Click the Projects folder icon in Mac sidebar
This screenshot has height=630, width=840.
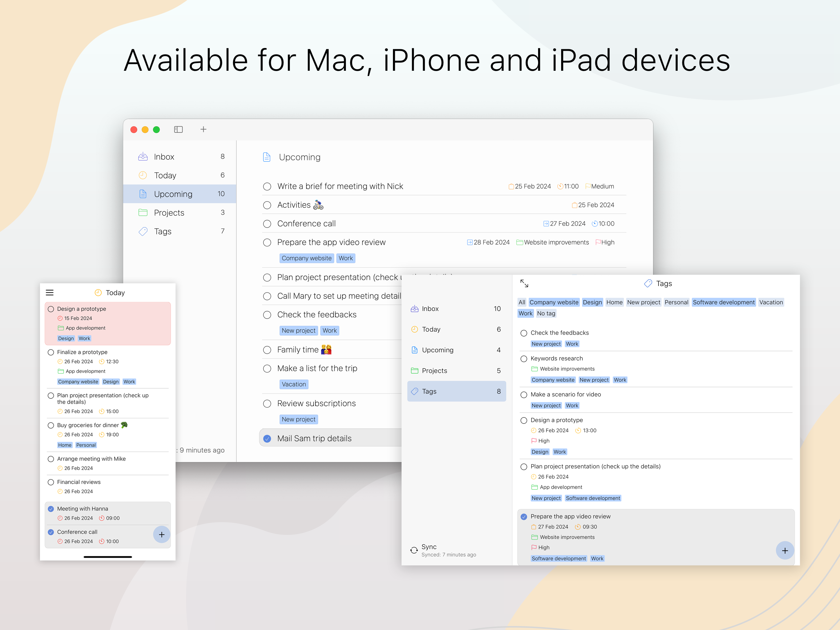pyautogui.click(x=143, y=212)
